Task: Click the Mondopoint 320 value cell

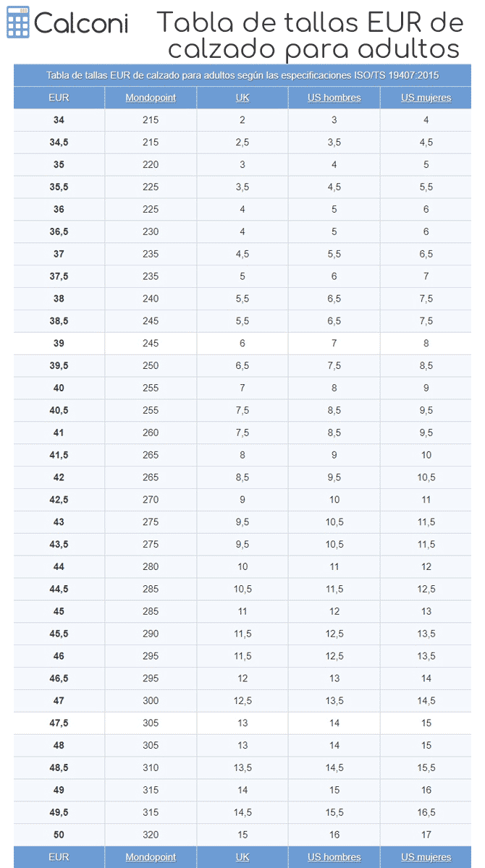Action: click(151, 835)
